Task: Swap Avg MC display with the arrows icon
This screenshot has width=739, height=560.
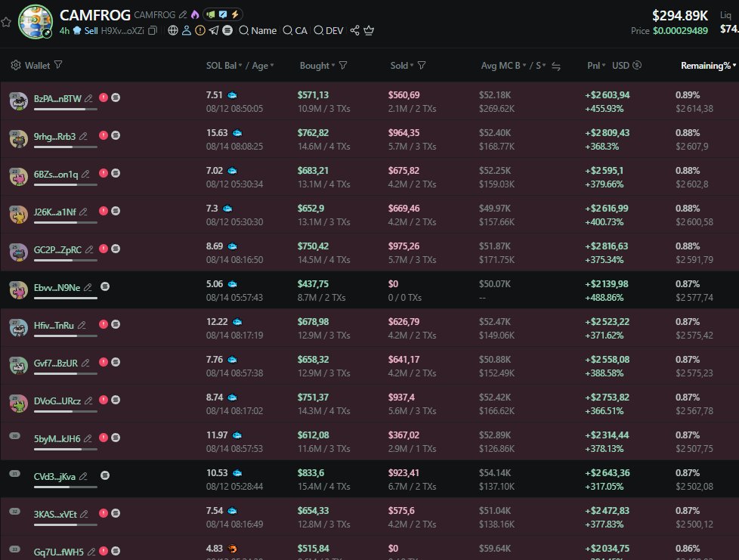Action: [x=556, y=67]
